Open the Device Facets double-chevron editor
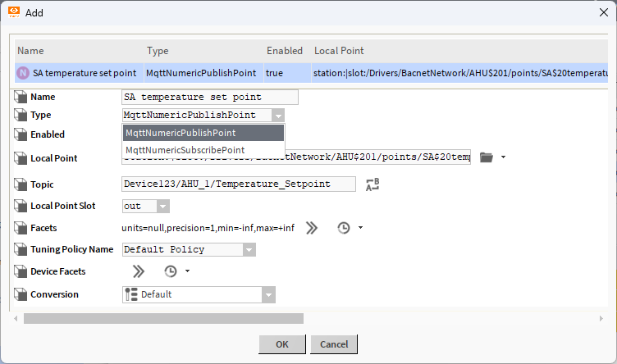This screenshot has width=617, height=364. [x=138, y=271]
